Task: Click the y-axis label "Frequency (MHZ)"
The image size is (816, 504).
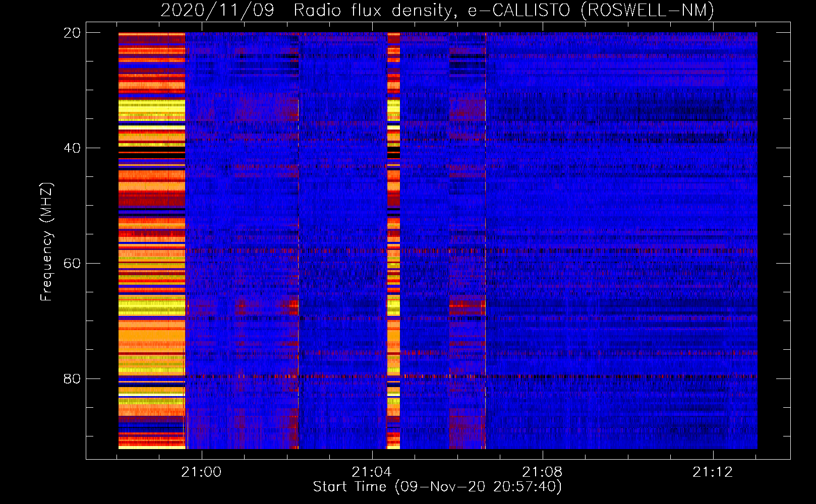Action: tap(46, 242)
